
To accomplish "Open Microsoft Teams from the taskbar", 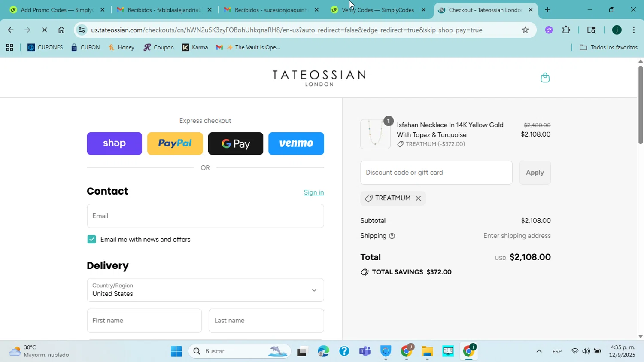I will [x=365, y=352].
